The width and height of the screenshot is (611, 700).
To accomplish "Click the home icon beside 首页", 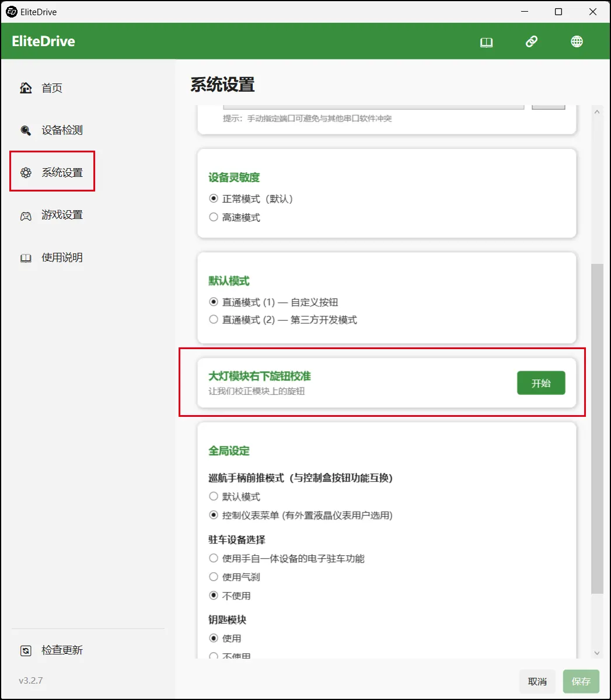I will [26, 88].
